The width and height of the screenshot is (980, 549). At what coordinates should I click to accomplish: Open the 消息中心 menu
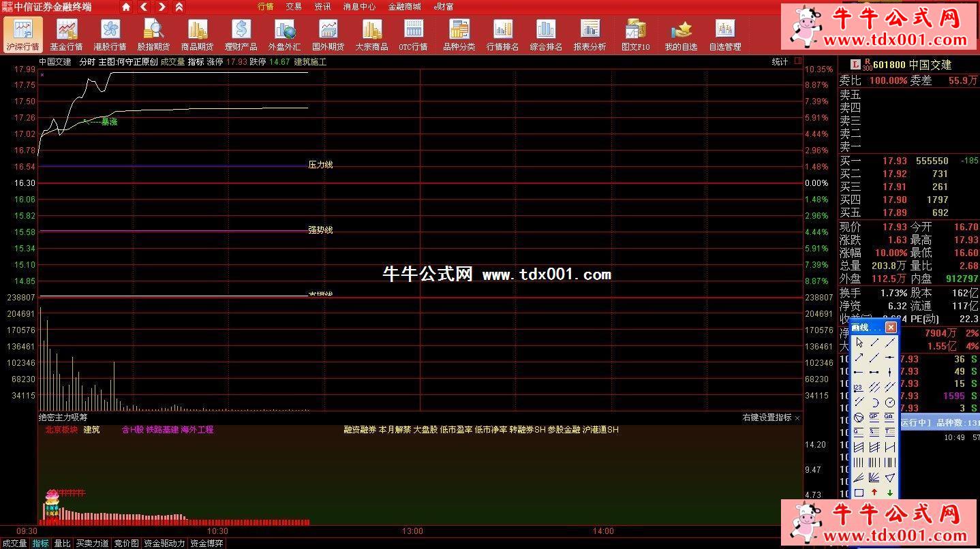(359, 7)
